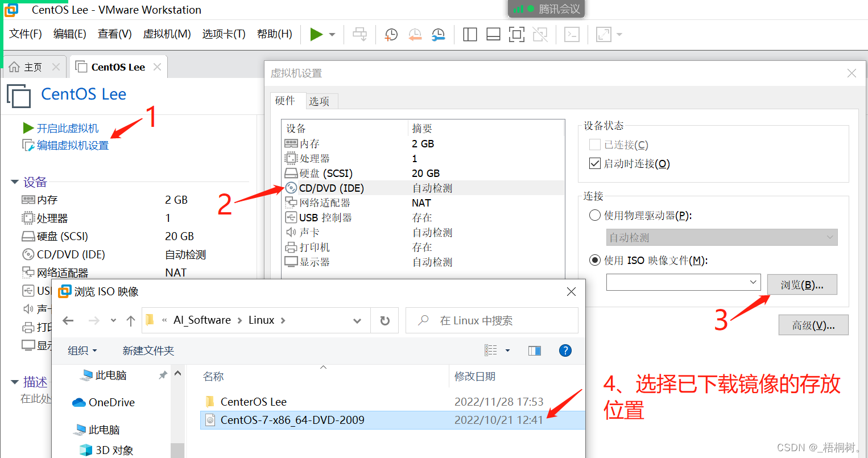Image resolution: width=868 pixels, height=458 pixels.
Task: Toggle the thumbnail bar view icon
Action: tap(493, 35)
